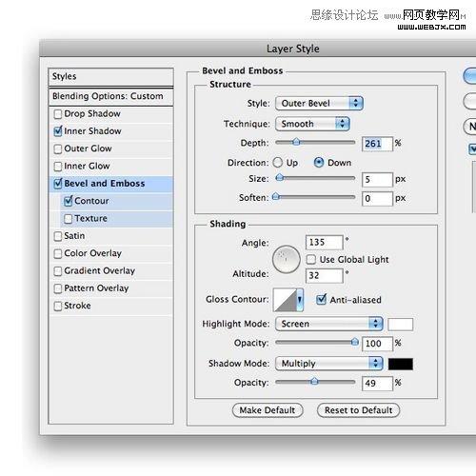
Task: Click the Highlight Opacity slider handle
Action: pos(355,342)
